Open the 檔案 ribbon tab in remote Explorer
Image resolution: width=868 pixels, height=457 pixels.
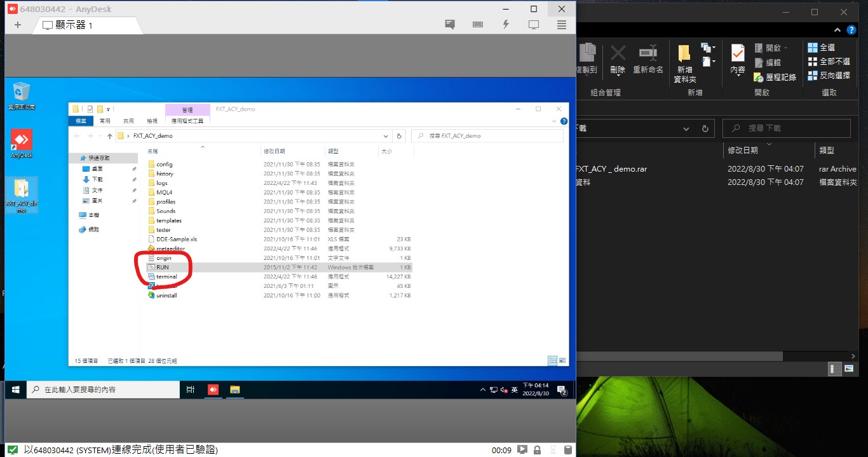(81, 121)
